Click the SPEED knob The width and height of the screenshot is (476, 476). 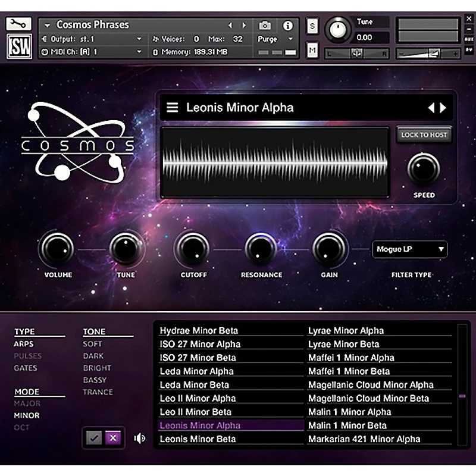tap(424, 169)
